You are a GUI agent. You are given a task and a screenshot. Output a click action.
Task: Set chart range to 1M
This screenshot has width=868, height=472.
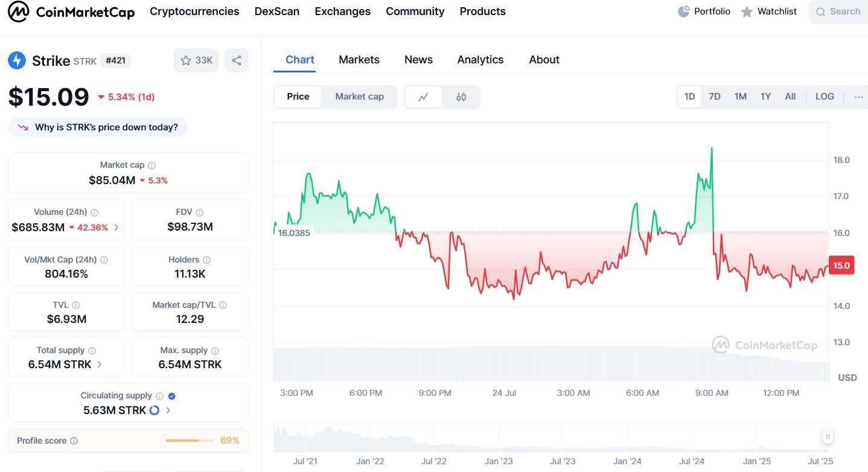[x=741, y=97]
